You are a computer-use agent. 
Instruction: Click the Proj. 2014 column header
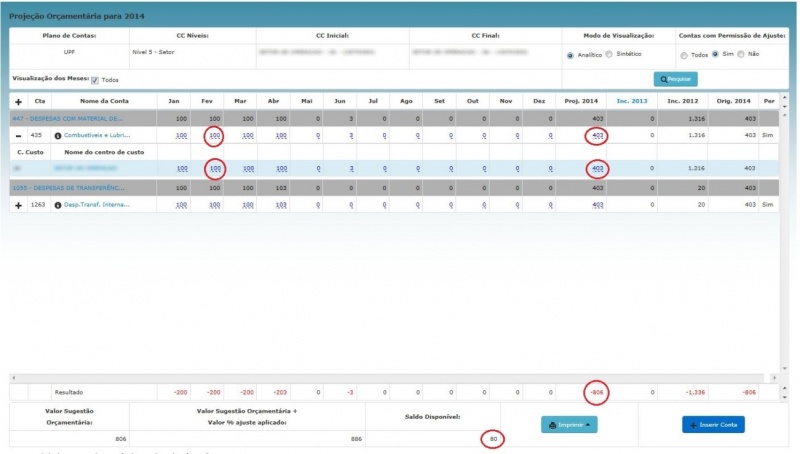(581, 101)
